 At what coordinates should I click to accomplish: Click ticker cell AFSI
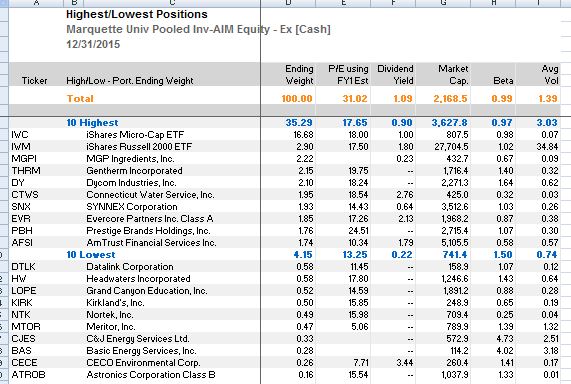22,243
